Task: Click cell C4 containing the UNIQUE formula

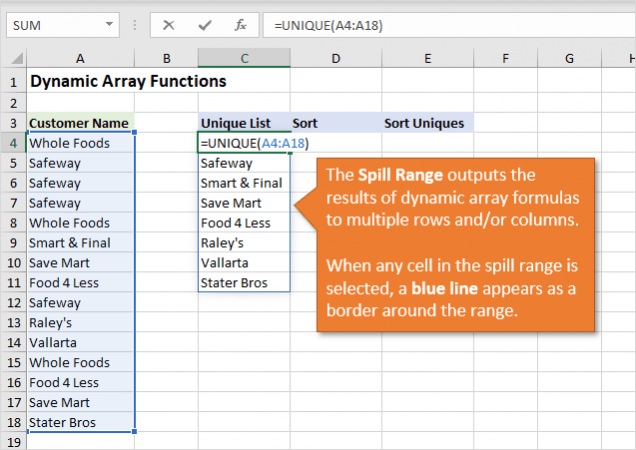Action: [x=244, y=143]
